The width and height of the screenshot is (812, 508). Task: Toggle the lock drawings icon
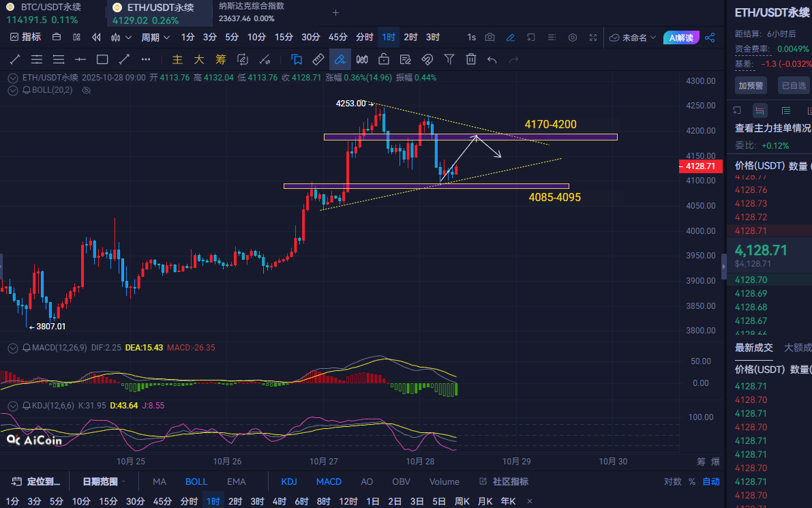(x=384, y=59)
